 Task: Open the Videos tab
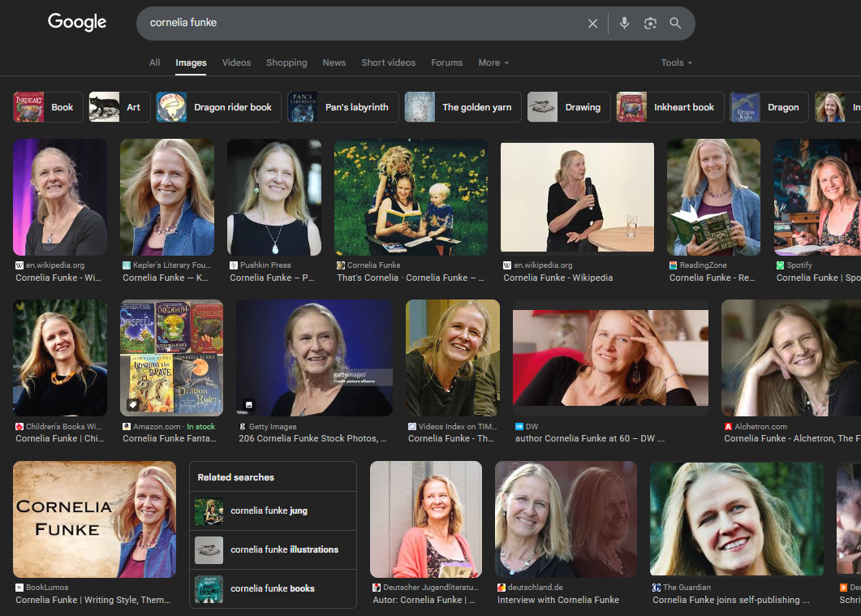tap(237, 62)
